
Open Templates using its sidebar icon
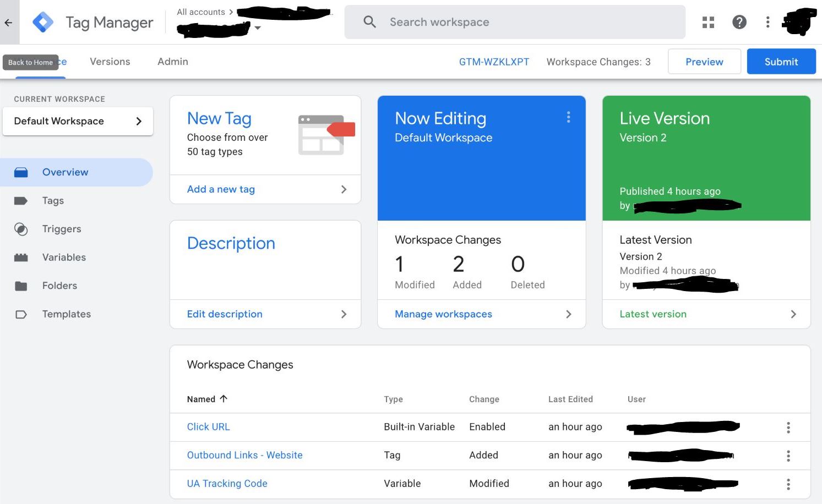21,314
